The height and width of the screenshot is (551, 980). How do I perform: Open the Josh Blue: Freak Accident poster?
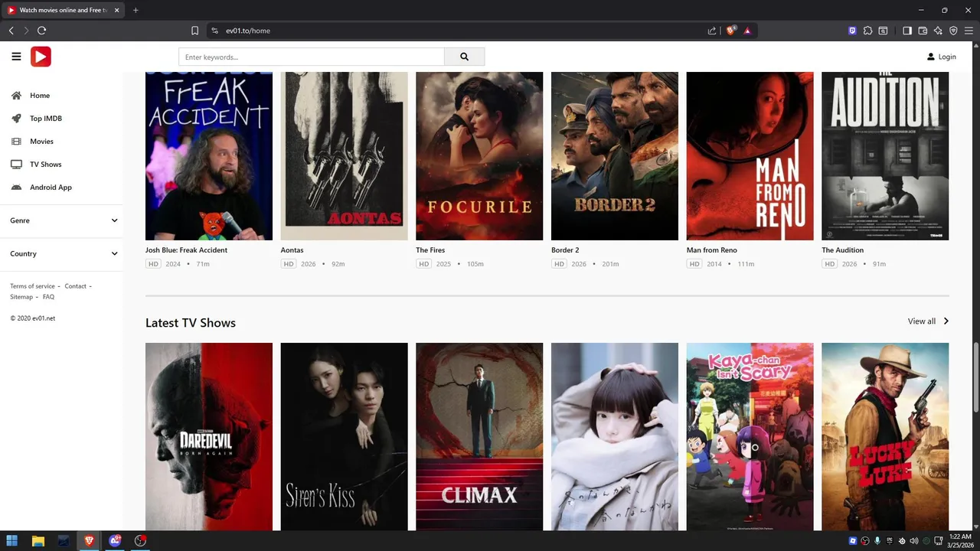pos(209,156)
